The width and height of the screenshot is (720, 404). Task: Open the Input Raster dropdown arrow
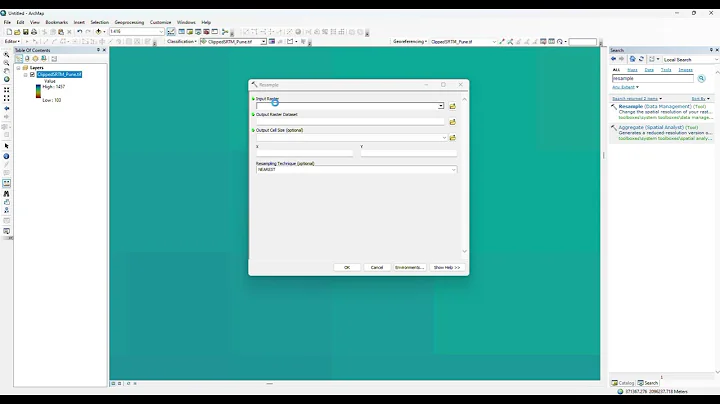[x=441, y=106]
